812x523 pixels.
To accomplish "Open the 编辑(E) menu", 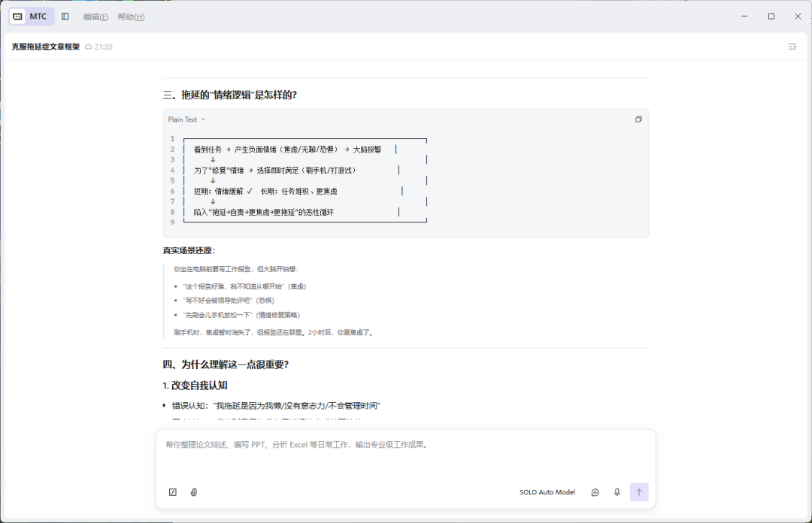I will point(95,17).
